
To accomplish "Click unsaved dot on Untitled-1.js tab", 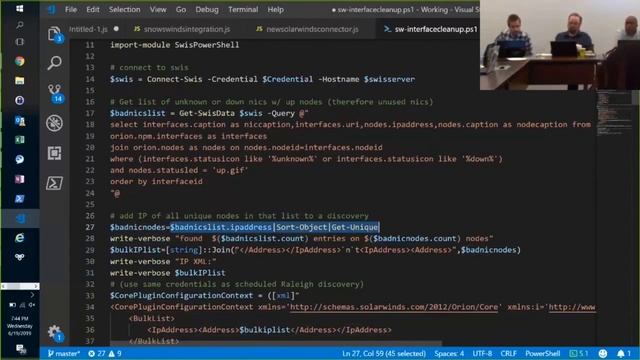I will click(x=116, y=29).
